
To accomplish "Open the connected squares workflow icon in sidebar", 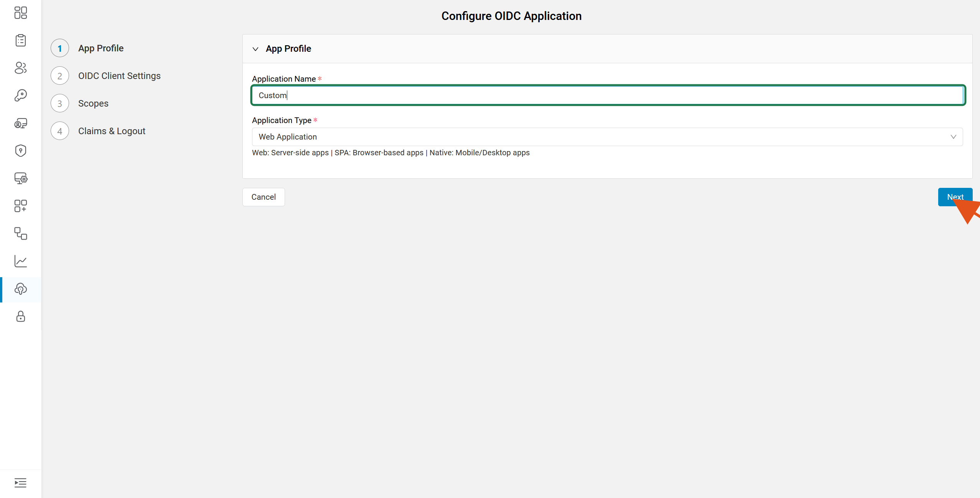I will pyautogui.click(x=21, y=233).
